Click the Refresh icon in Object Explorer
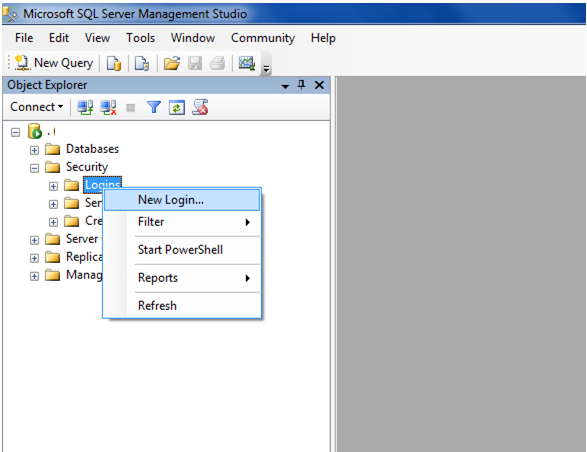The height and width of the screenshot is (452, 587). pyautogui.click(x=177, y=108)
